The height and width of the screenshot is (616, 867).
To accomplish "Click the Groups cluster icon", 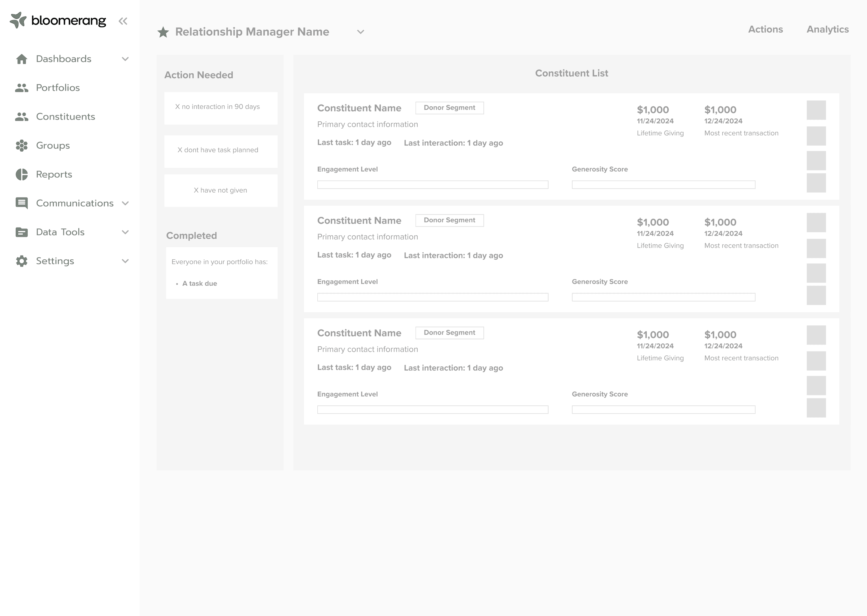I will point(22,146).
